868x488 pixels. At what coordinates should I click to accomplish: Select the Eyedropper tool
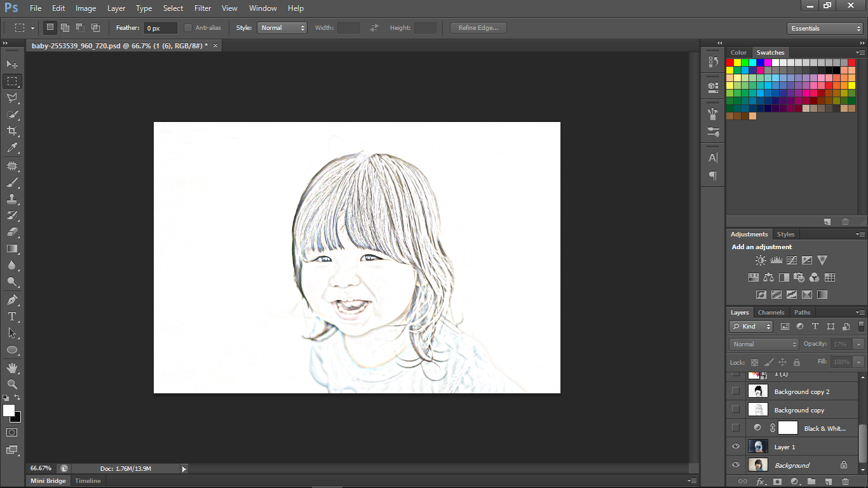12,147
